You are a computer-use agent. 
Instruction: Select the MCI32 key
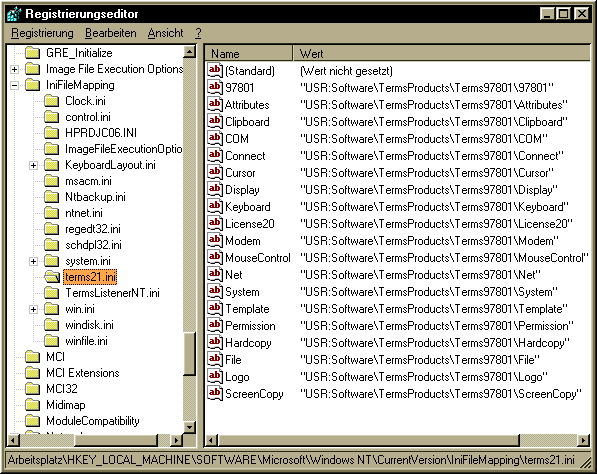(62, 389)
